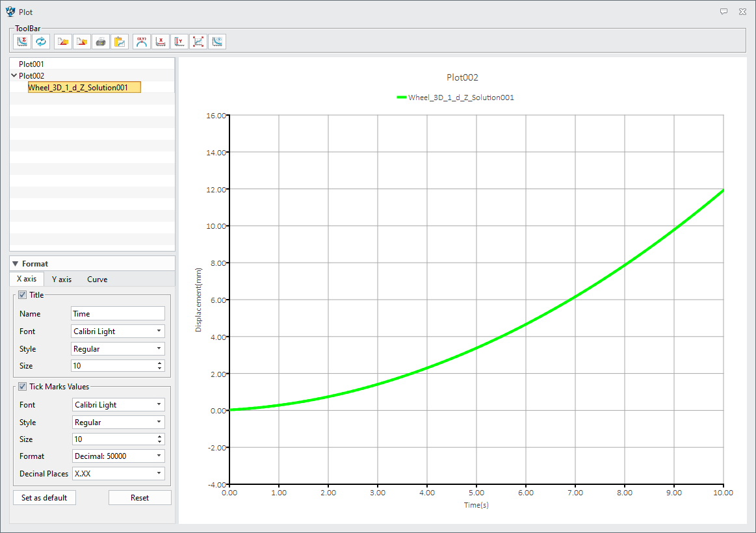Switch to the Curve tab
This screenshot has height=533, width=756.
click(x=98, y=279)
